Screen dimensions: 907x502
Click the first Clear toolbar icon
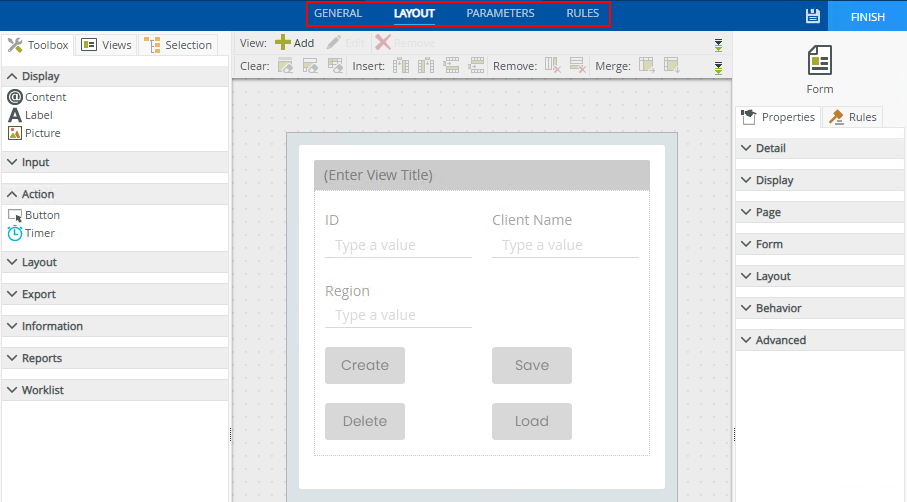pos(286,66)
